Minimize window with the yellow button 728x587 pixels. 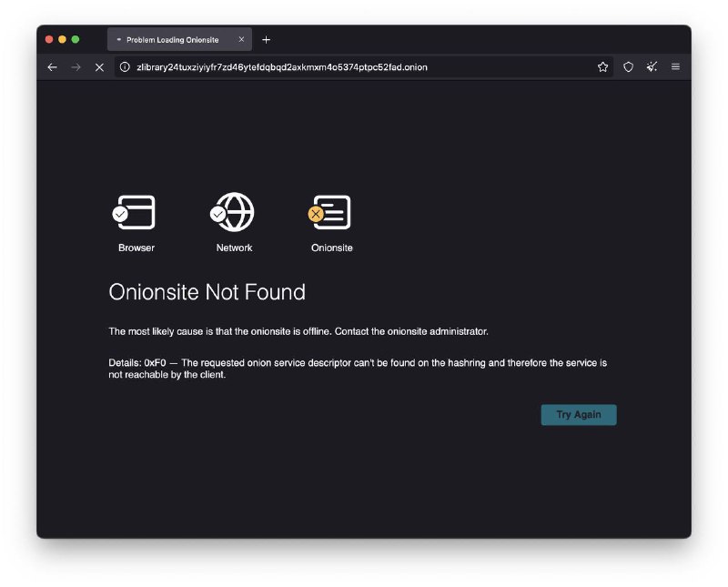(x=60, y=39)
